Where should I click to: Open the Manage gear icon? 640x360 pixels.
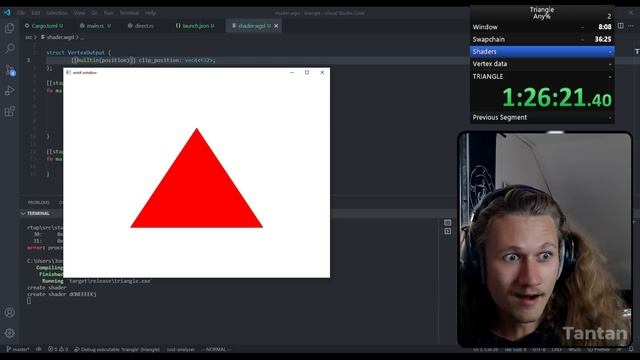pyautogui.click(x=9, y=333)
